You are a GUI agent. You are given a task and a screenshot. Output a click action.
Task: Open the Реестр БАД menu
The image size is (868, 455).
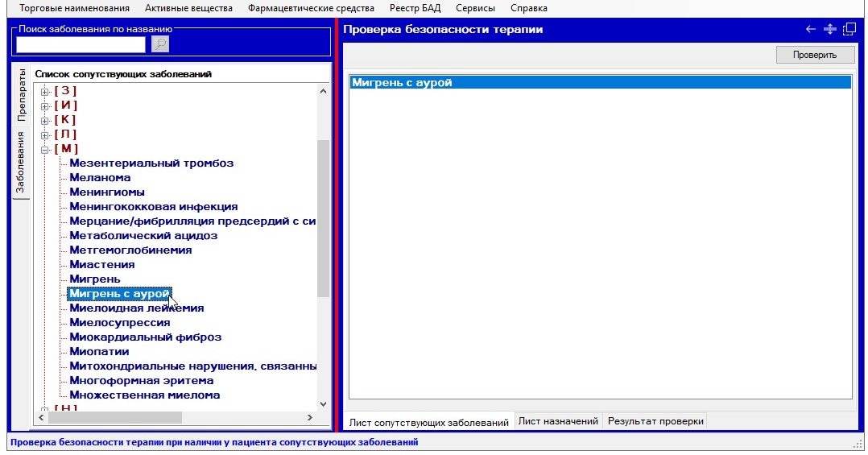416,8
